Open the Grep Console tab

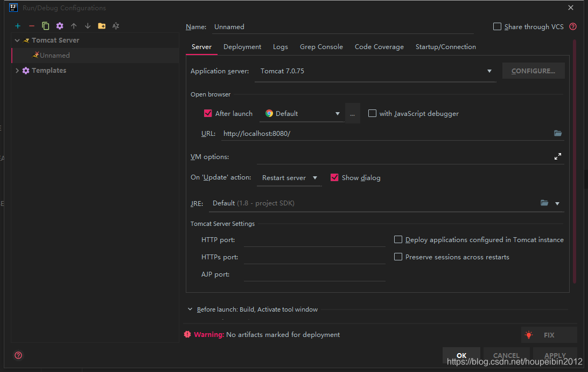pos(321,47)
